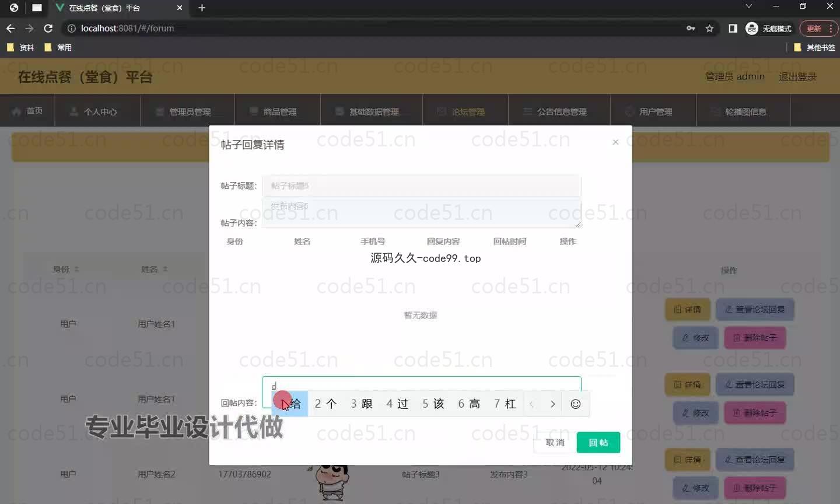
Task: Go to previous IME candidate page arrow
Action: pyautogui.click(x=531, y=404)
